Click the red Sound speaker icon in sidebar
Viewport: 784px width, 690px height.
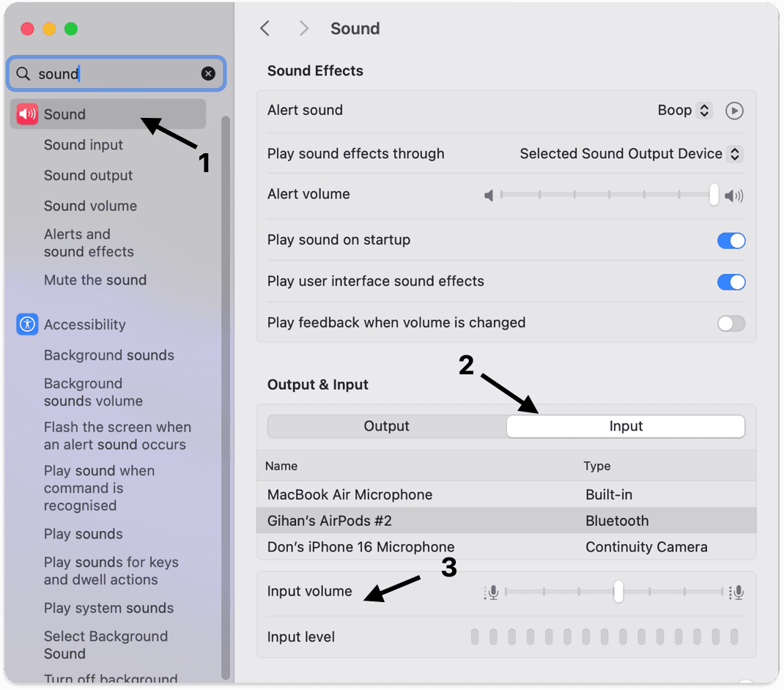(x=27, y=114)
